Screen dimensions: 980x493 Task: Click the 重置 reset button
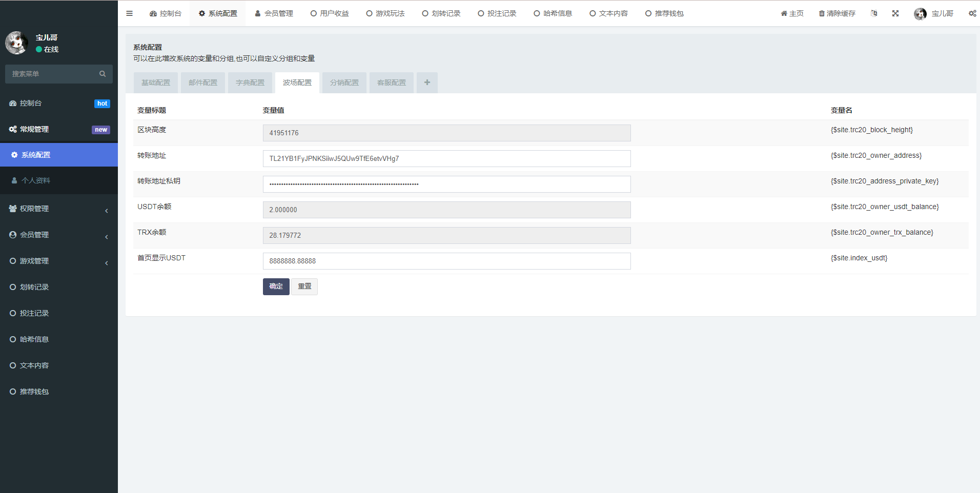304,286
